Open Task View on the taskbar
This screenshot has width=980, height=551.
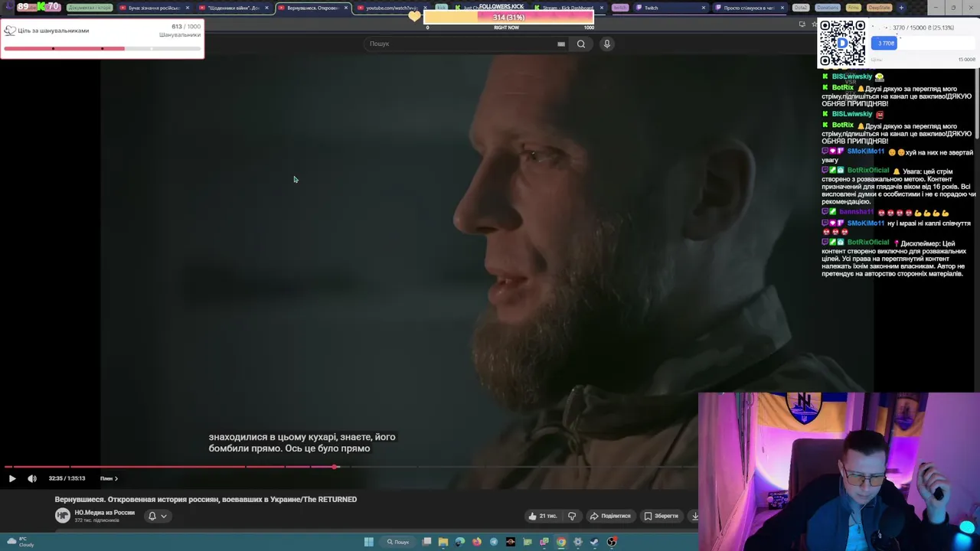click(426, 542)
